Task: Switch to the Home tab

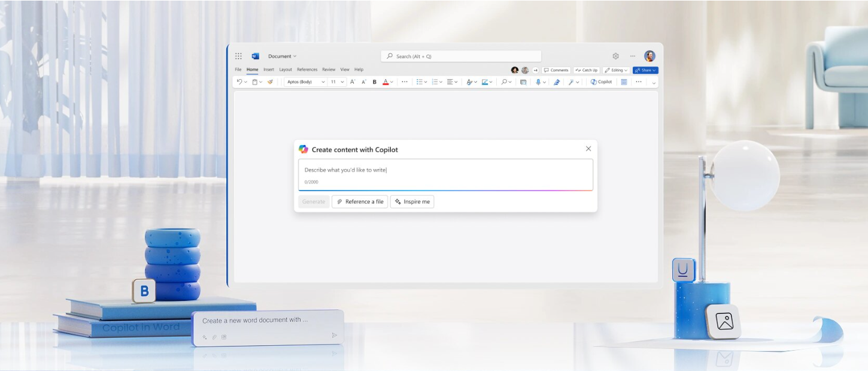Action: pyautogui.click(x=253, y=70)
